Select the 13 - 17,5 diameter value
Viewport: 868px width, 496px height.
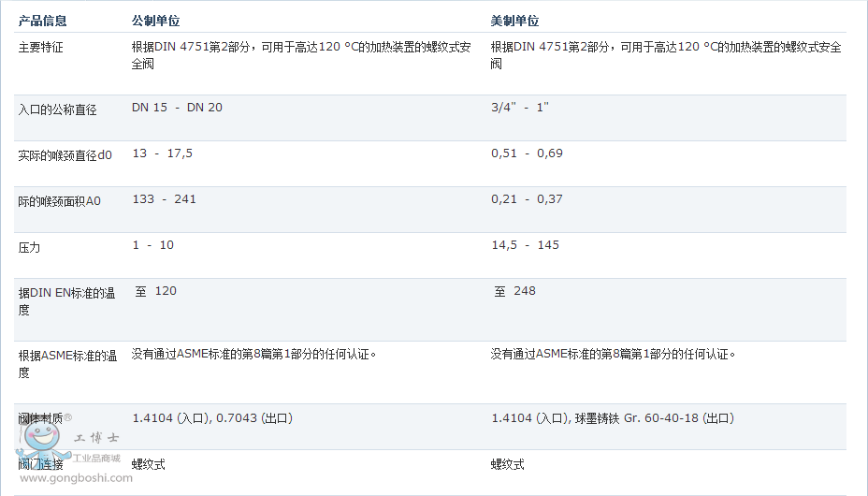point(162,153)
